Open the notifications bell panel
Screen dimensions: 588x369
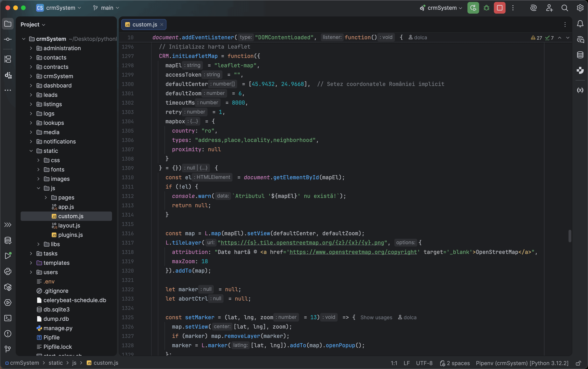click(580, 24)
